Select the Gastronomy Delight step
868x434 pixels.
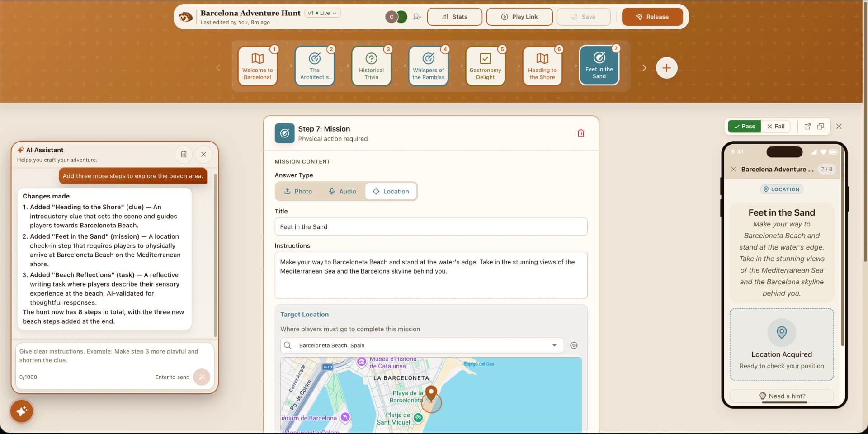click(x=485, y=66)
